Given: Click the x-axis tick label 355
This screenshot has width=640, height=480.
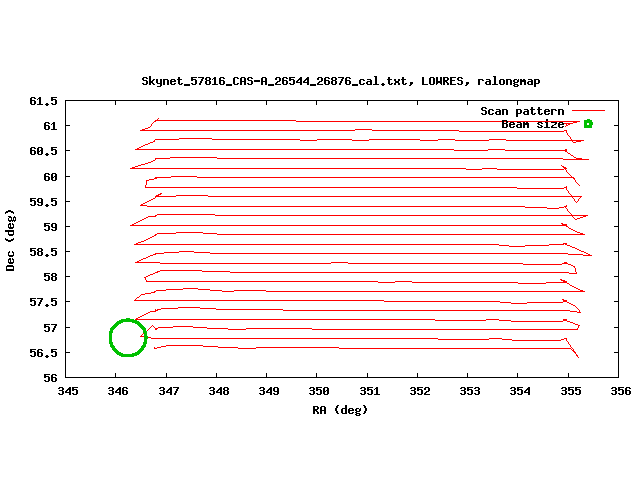Looking at the screenshot, I should (x=571, y=391).
